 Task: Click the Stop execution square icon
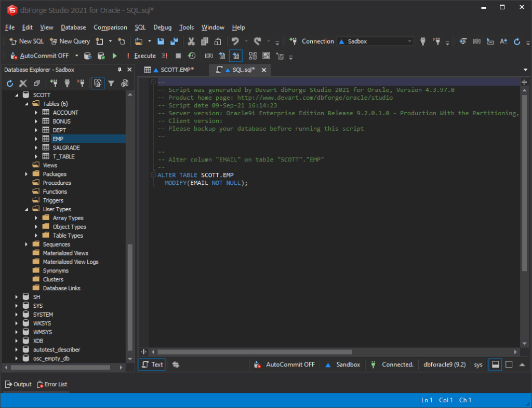(x=178, y=56)
